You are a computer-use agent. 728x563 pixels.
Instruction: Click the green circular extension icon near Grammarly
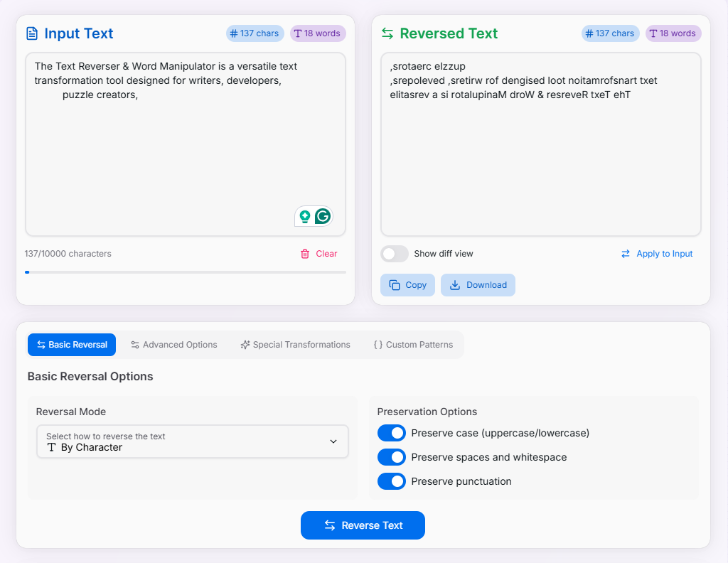[305, 216]
